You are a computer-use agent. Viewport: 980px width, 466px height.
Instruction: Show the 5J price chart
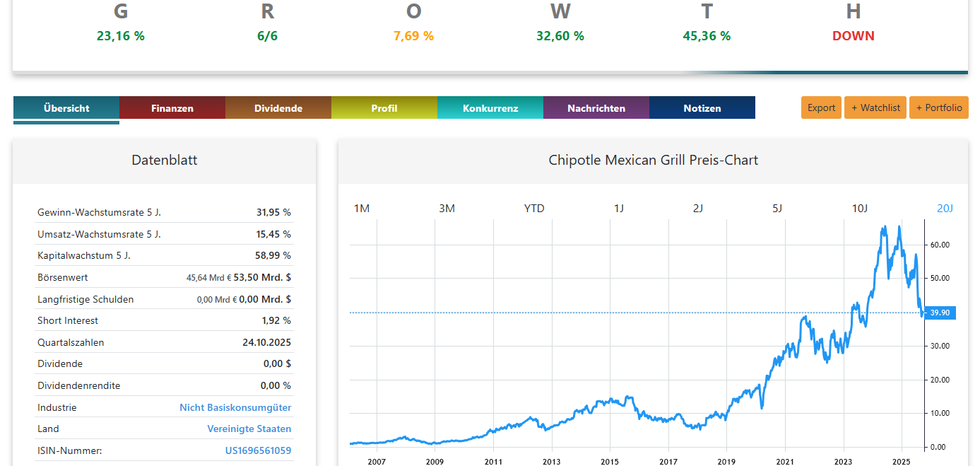[x=777, y=208]
